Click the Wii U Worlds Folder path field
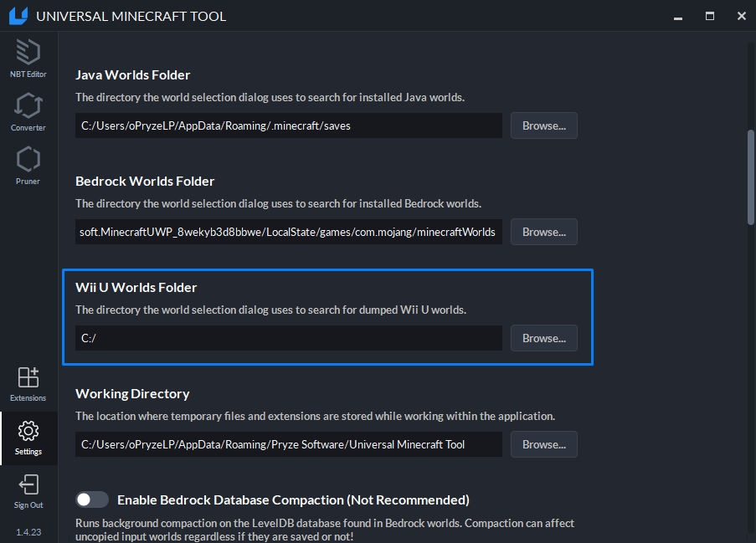Screen dimensions: 756x543 tap(289, 338)
